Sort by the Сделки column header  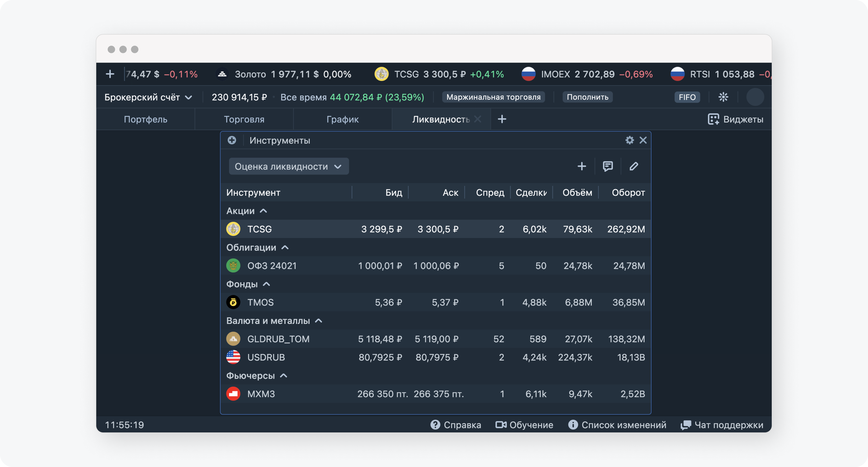pyautogui.click(x=531, y=193)
